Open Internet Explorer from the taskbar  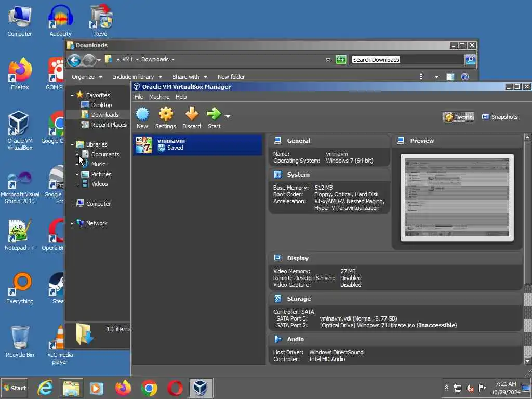45,388
